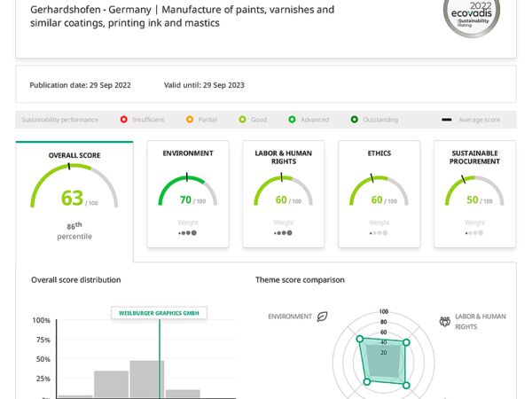
Task: Click the Overall score distribution heading
Action: pyautogui.click(x=76, y=280)
